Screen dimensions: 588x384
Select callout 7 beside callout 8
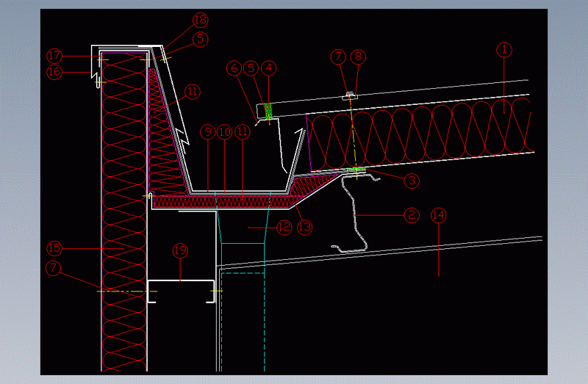[x=337, y=56]
